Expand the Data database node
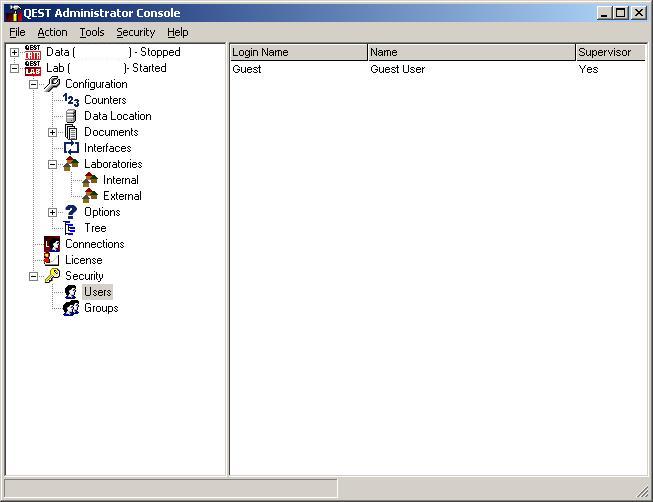Screen dimensions: 653x502 14,52
